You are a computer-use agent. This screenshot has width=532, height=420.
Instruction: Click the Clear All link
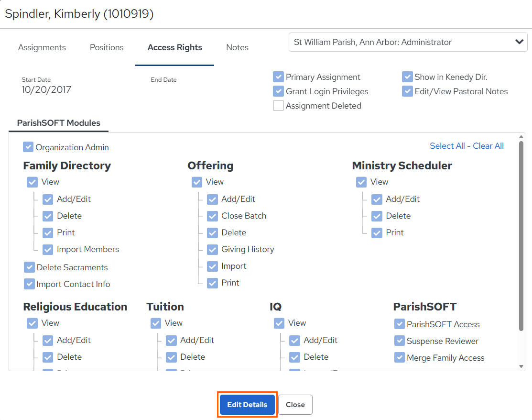pyautogui.click(x=488, y=146)
